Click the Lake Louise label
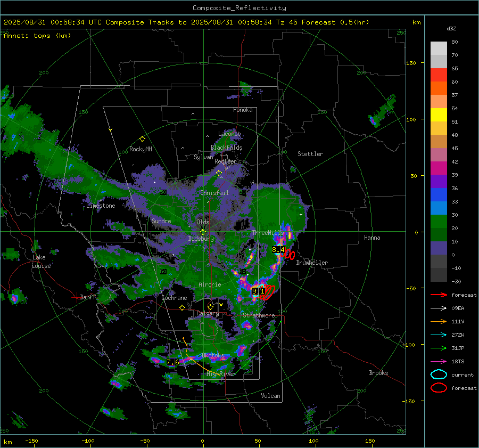 tap(41, 262)
